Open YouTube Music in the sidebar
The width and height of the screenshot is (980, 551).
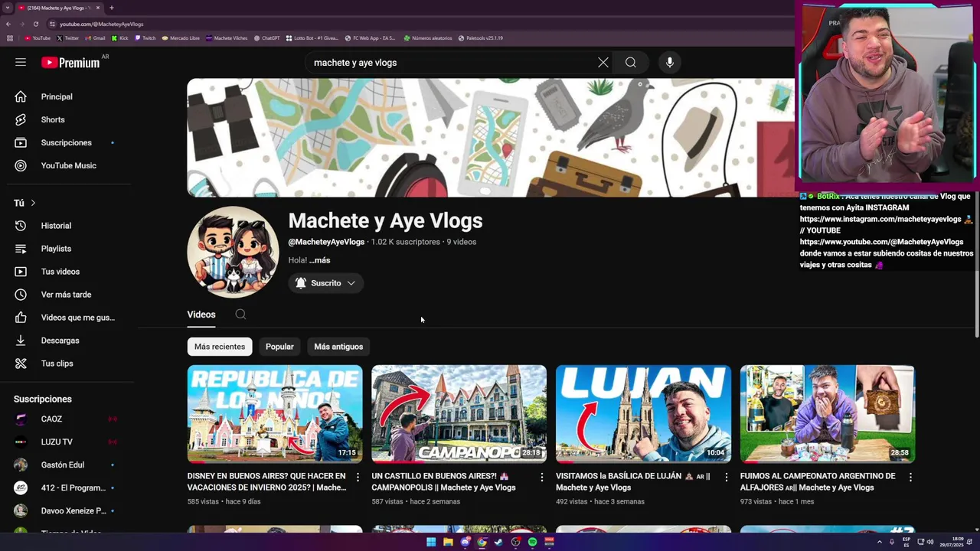click(x=69, y=165)
